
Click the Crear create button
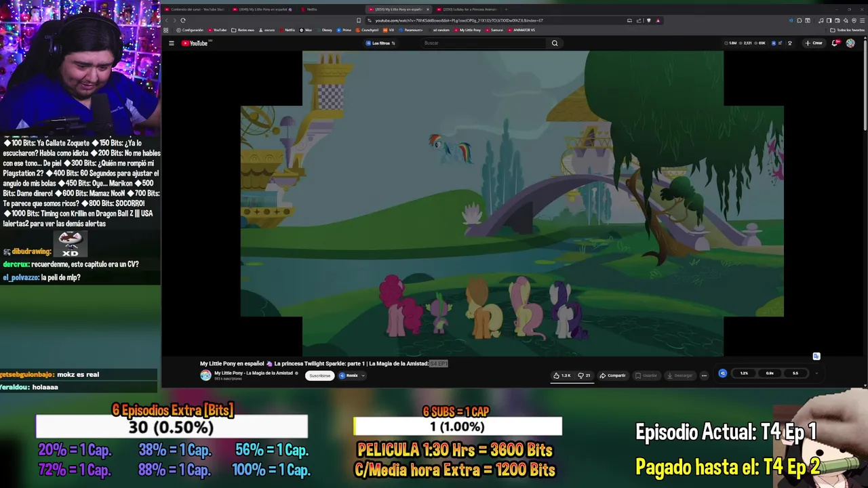(814, 43)
